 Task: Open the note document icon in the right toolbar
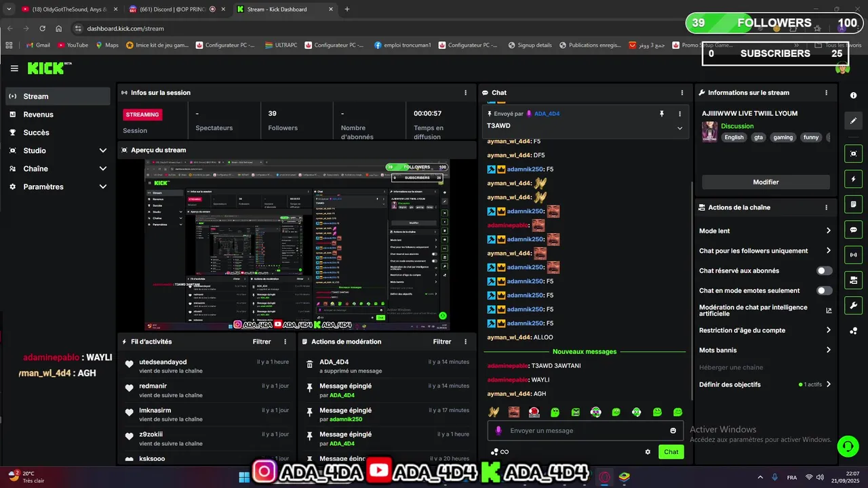[x=853, y=204]
